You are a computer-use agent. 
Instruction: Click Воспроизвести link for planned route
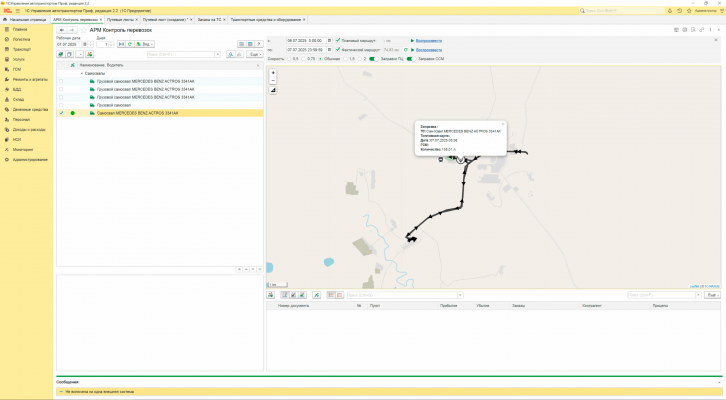click(429, 41)
